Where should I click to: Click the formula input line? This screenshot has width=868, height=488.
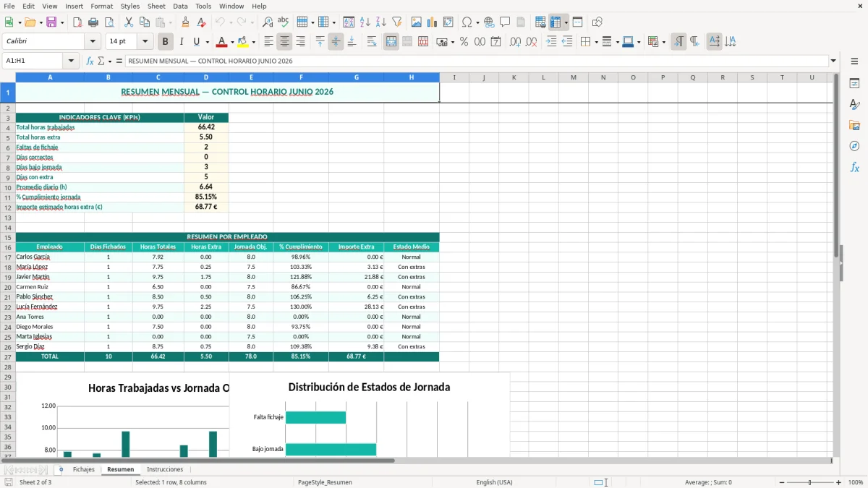click(476, 61)
